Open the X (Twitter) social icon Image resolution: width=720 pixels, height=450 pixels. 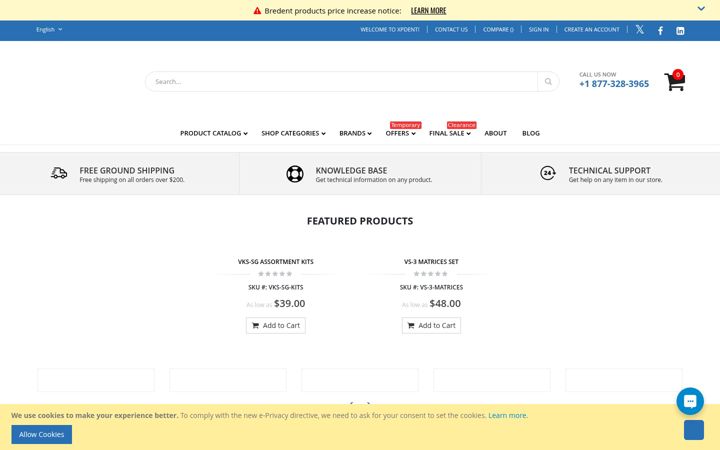coord(639,30)
